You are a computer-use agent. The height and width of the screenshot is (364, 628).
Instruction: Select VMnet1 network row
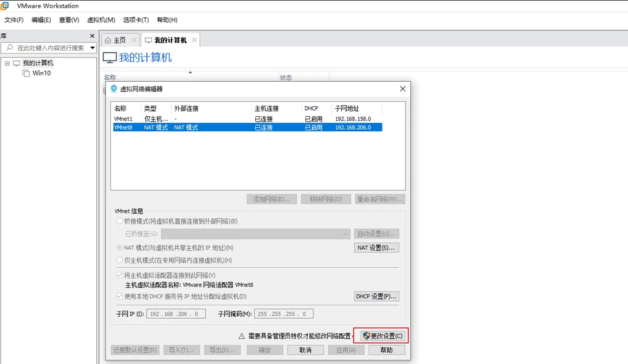[247, 119]
